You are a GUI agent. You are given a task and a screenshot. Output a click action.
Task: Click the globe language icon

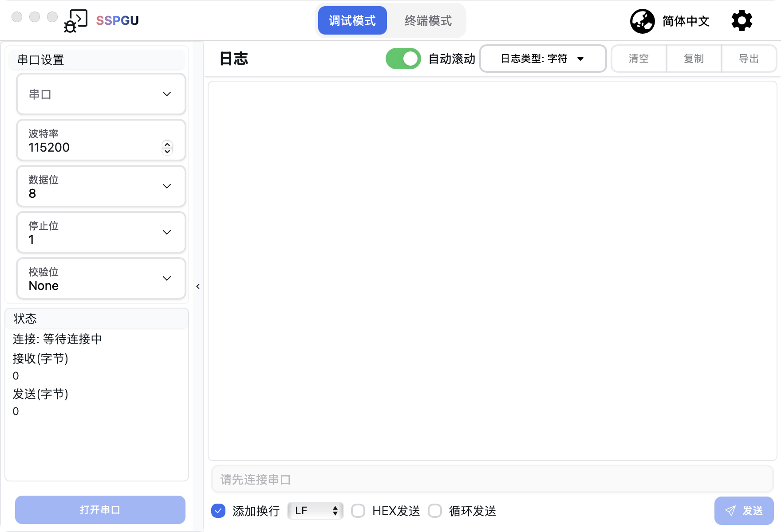pos(642,21)
